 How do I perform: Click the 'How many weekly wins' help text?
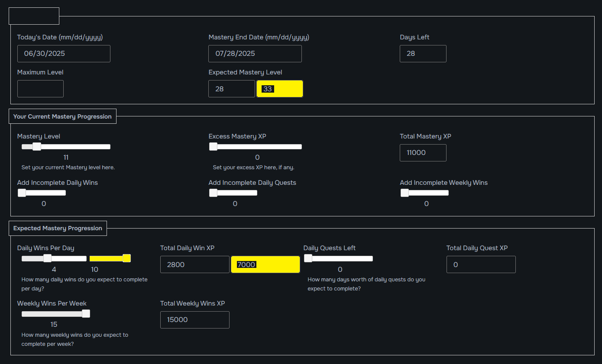[x=75, y=339]
